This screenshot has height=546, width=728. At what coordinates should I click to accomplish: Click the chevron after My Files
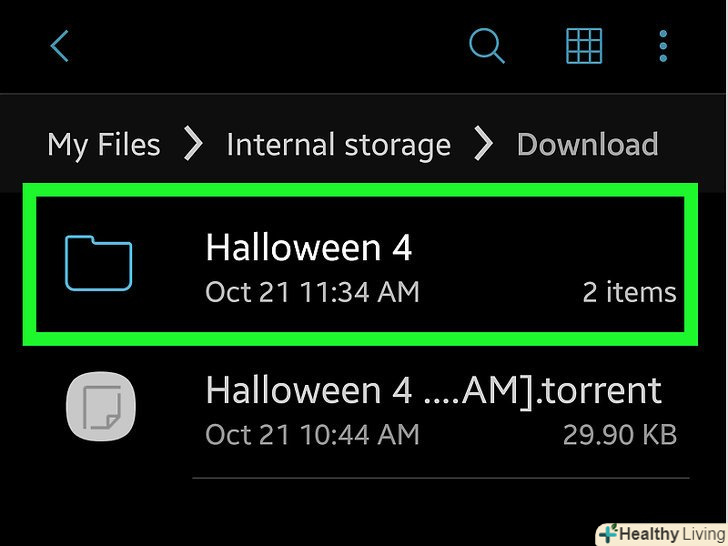(x=193, y=143)
